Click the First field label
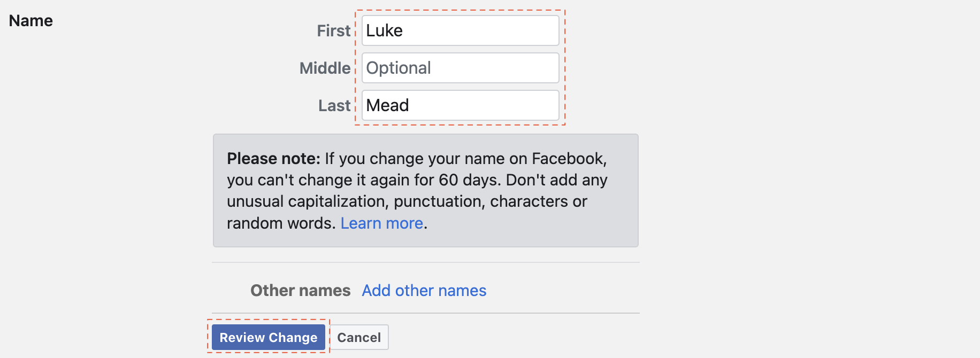The image size is (980, 358). (x=334, y=31)
